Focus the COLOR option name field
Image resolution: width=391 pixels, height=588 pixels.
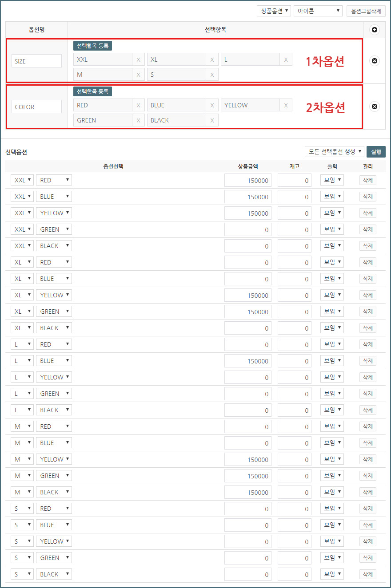(36, 107)
